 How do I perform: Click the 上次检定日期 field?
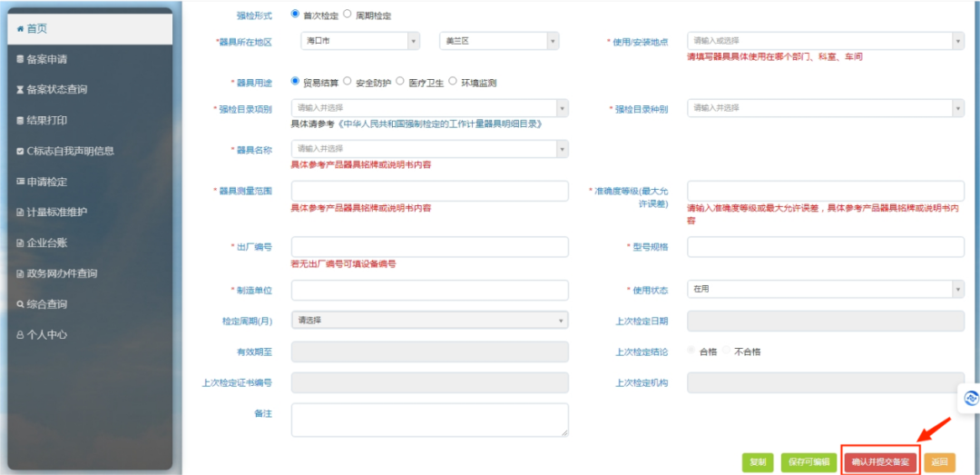(826, 321)
